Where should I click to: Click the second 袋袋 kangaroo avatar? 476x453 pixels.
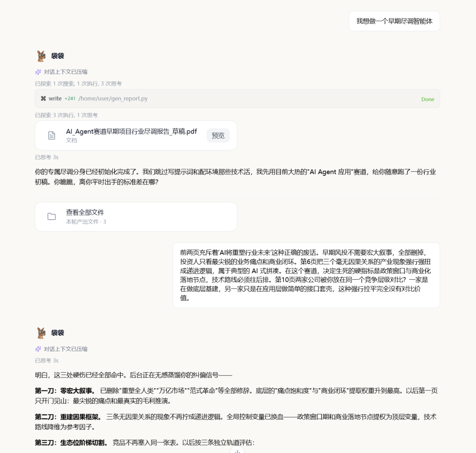[41, 333]
